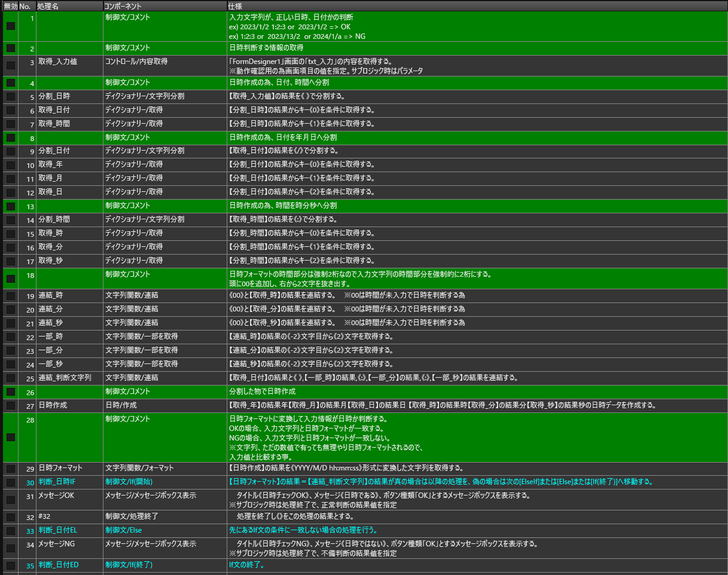Select the 取得_入力値 process name cell
Viewport: 728px width, 575px height.
pos(57,62)
